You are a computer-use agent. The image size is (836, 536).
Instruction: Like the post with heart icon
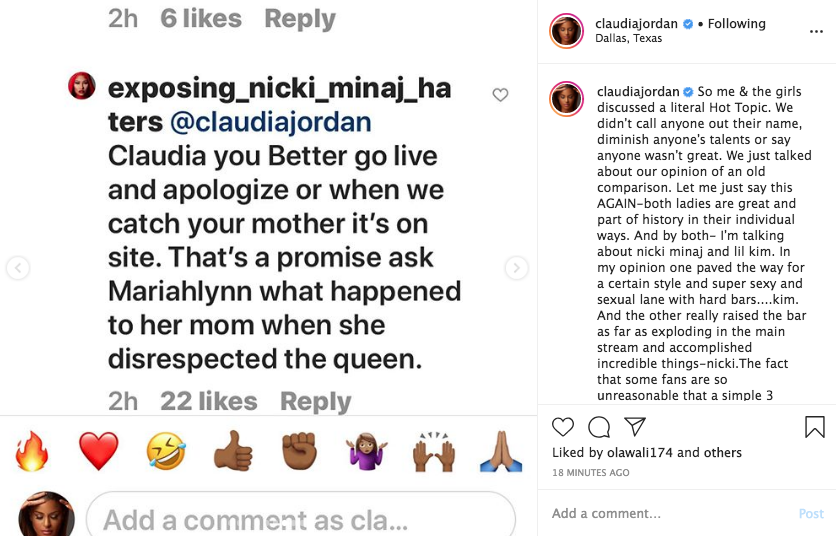coord(563,427)
